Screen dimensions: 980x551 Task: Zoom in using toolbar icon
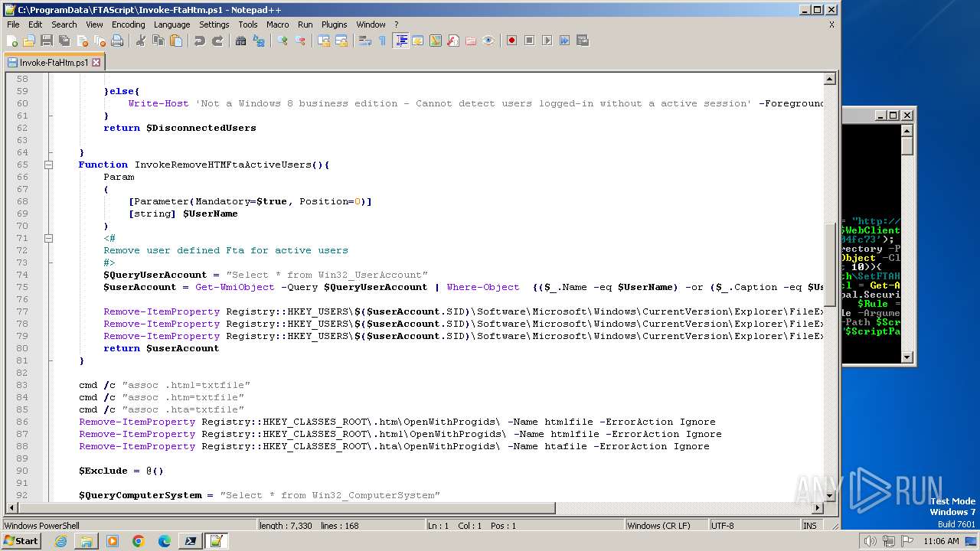(282, 41)
